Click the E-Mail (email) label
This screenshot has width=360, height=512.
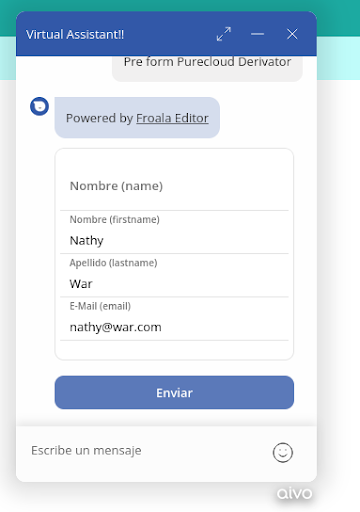point(100,306)
